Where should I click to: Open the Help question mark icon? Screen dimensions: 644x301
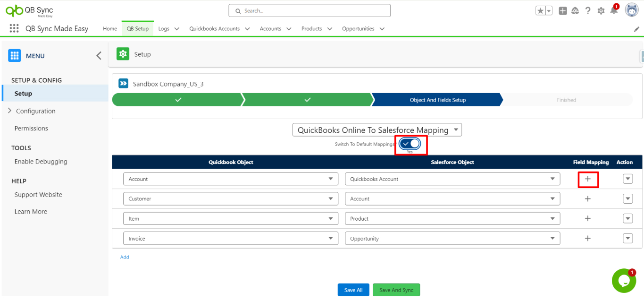click(x=588, y=10)
